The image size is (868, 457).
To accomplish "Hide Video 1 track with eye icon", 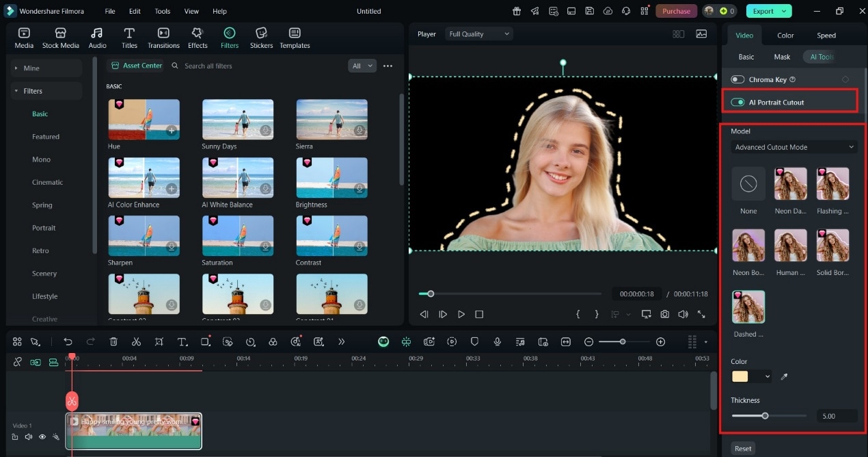I will [x=42, y=436].
